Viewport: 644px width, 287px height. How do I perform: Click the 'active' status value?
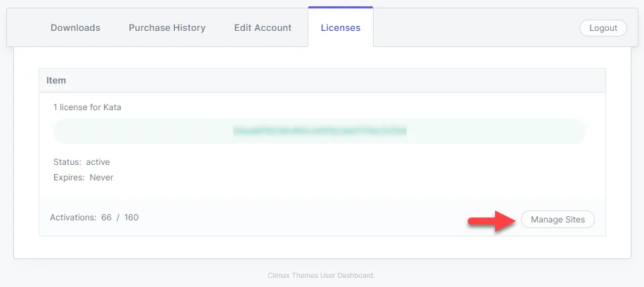[x=98, y=162]
